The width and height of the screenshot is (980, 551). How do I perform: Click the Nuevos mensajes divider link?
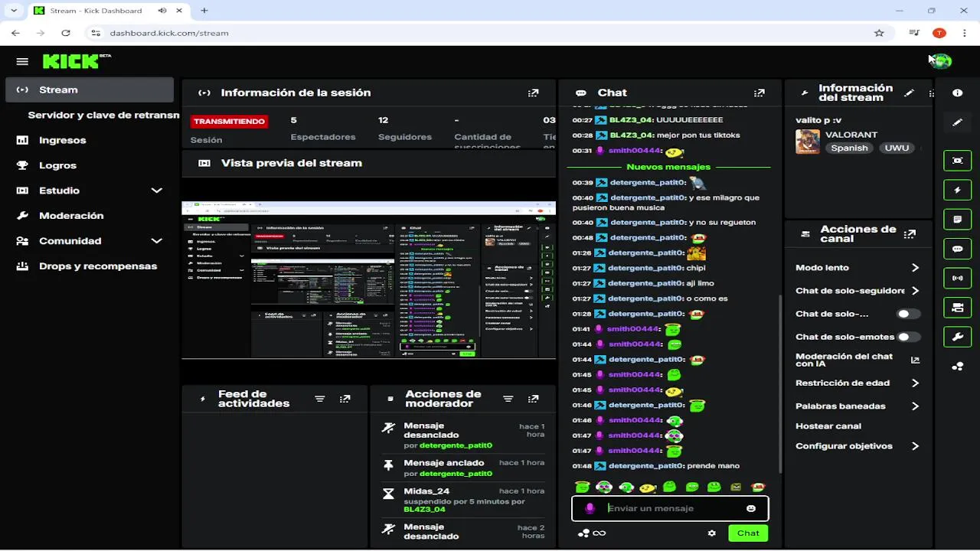[x=668, y=167]
